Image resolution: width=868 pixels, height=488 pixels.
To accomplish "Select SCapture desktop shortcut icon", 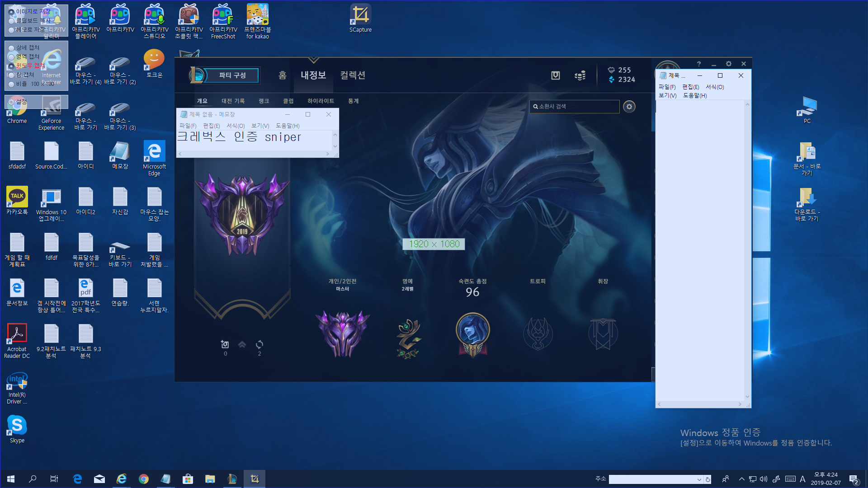I will coord(360,19).
